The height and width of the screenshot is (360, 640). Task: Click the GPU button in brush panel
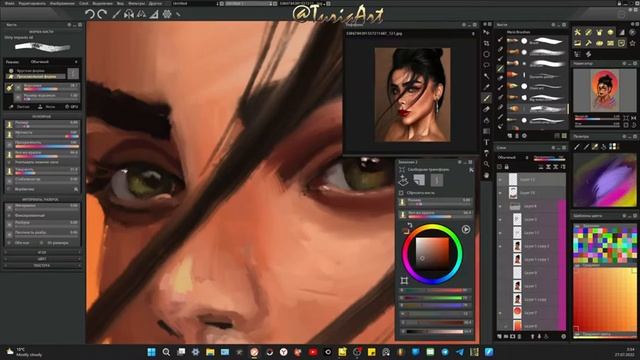click(72, 107)
